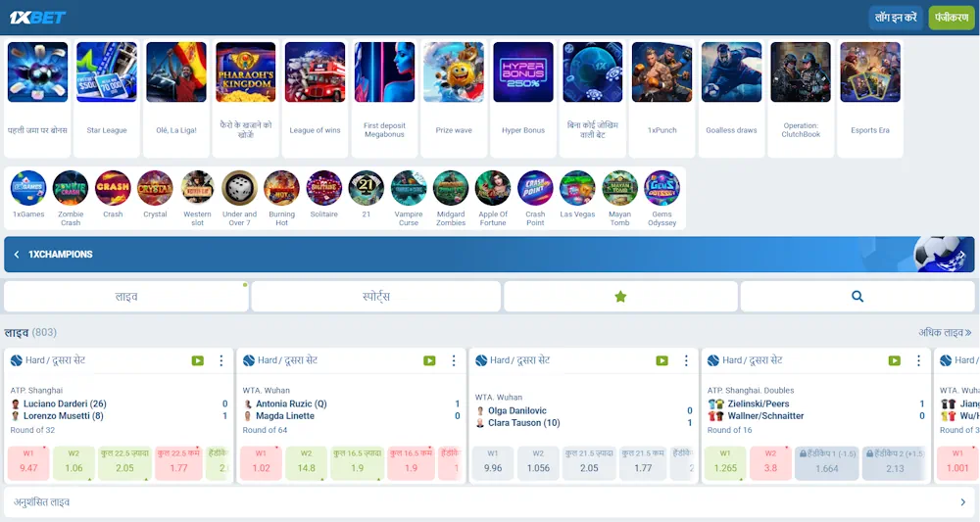980x522 pixels.
Task: Open the Zombie Crash game icon
Action: [x=71, y=188]
